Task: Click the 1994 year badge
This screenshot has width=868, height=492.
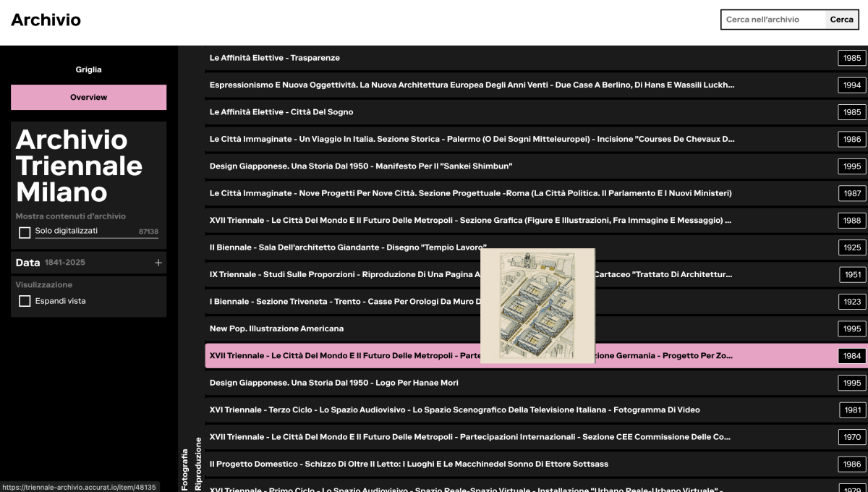Action: pos(852,85)
